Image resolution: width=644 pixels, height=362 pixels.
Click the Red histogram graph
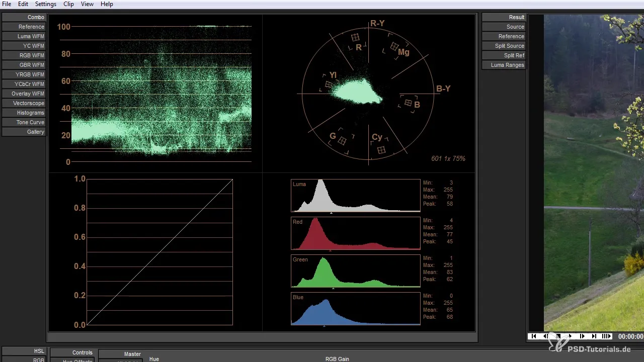tap(355, 233)
